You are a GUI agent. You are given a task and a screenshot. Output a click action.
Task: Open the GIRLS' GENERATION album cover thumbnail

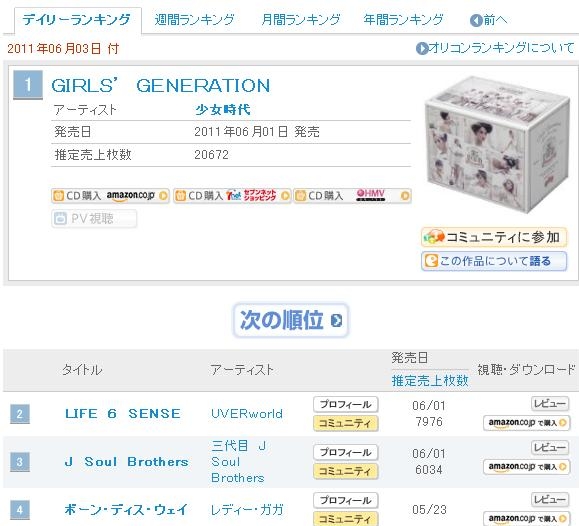496,144
